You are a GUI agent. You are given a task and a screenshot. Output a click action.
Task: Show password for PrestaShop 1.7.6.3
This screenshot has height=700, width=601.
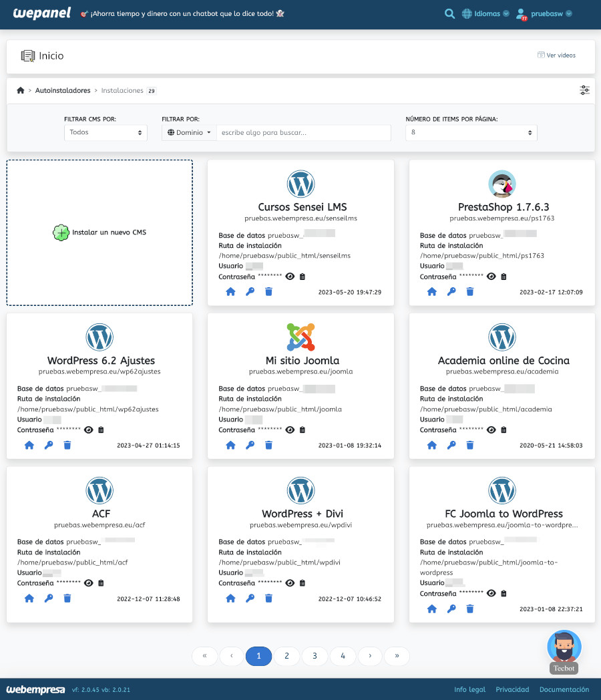(491, 277)
